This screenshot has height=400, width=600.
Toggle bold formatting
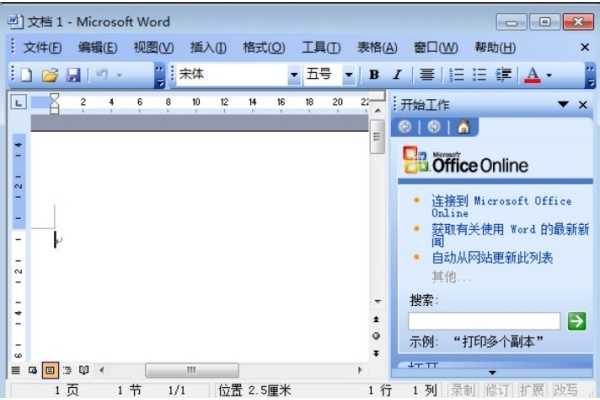tap(374, 74)
